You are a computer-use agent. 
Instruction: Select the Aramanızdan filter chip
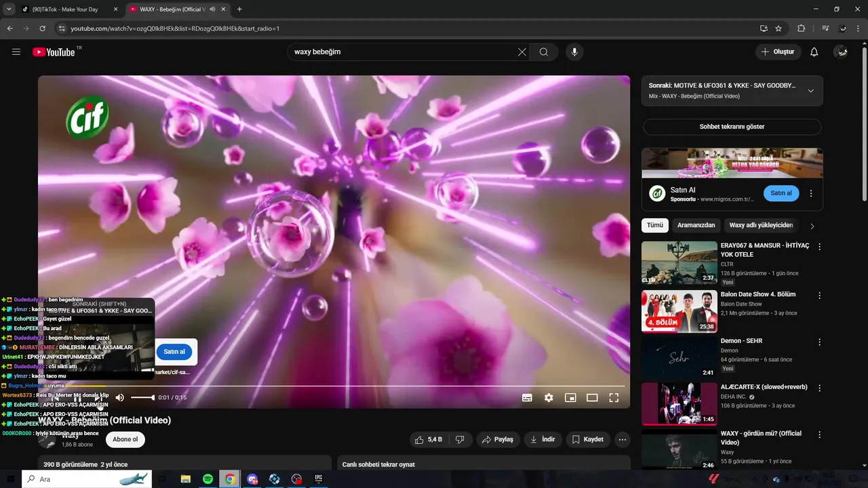point(696,225)
